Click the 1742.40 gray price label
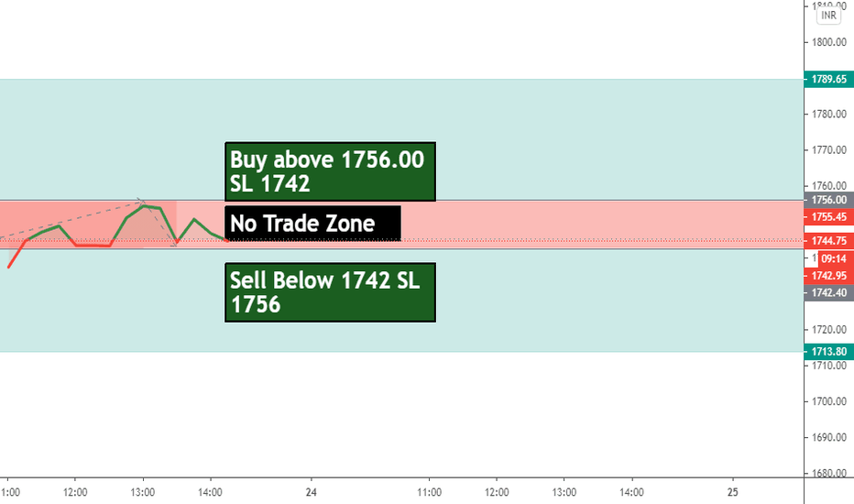 829,292
